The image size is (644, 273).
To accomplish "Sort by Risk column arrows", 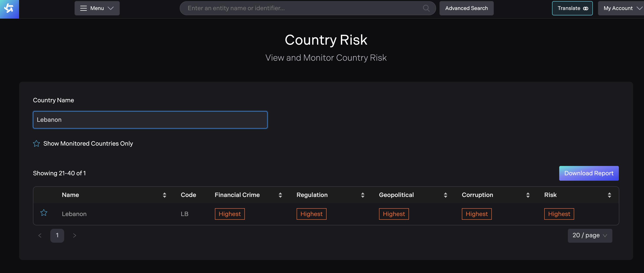I will [609, 195].
